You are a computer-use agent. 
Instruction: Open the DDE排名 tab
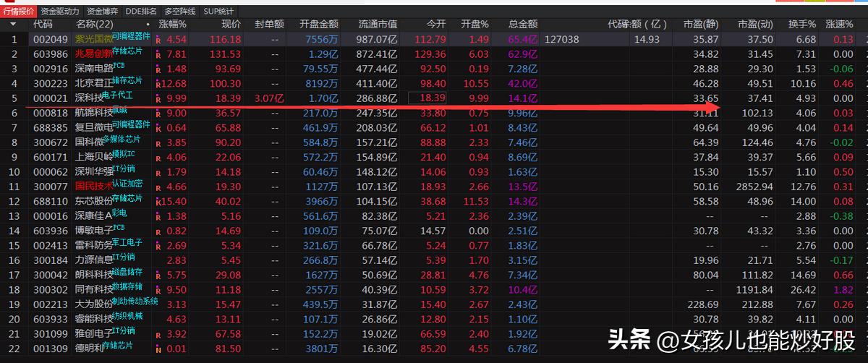tap(141, 12)
